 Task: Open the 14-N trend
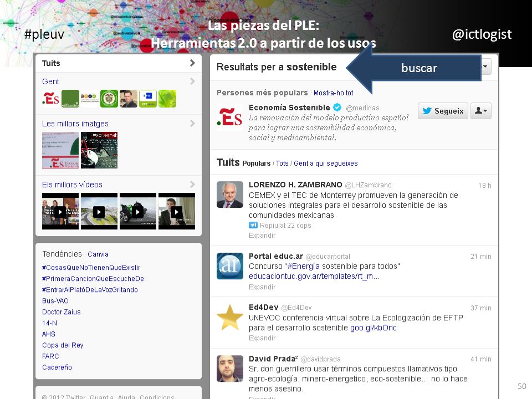coord(49,323)
